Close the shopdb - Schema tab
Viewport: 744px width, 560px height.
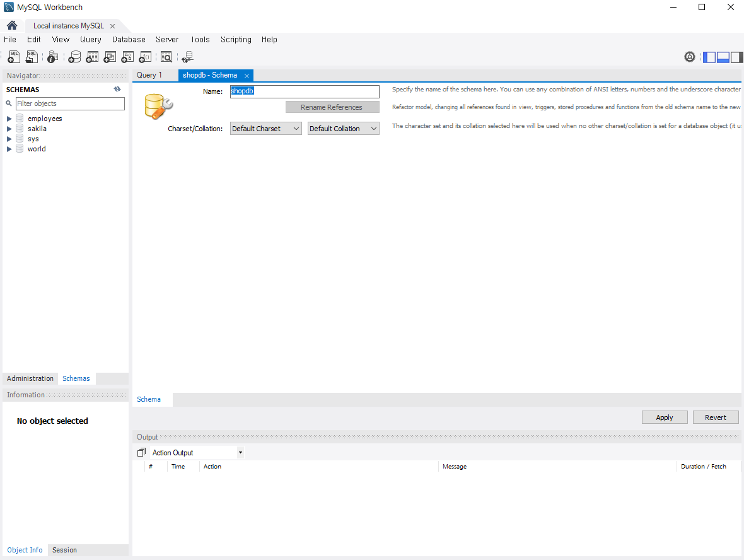pos(247,76)
